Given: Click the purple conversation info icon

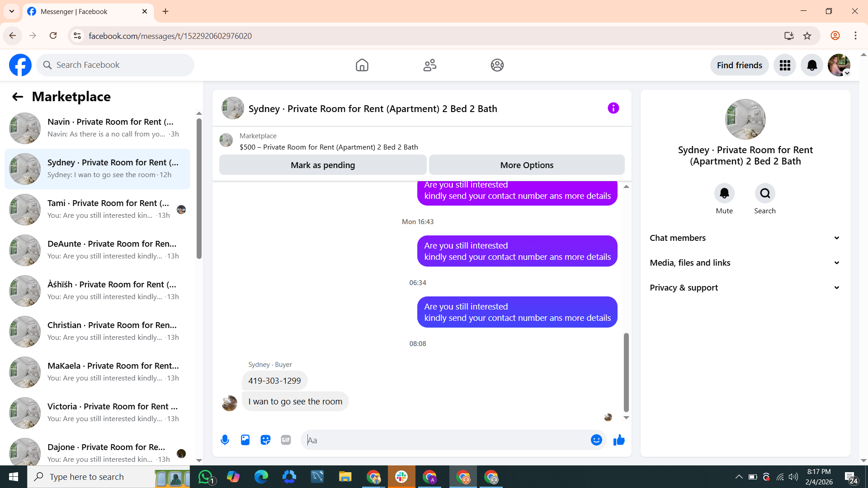Looking at the screenshot, I should 613,108.
